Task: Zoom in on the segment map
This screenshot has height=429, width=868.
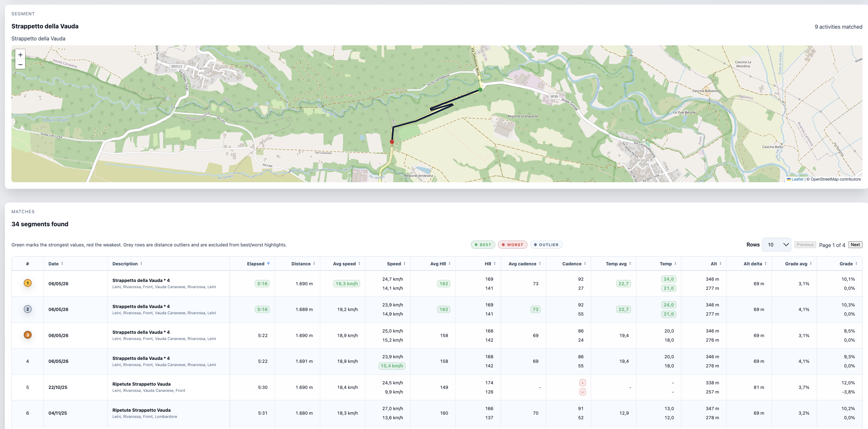Action: tap(20, 54)
